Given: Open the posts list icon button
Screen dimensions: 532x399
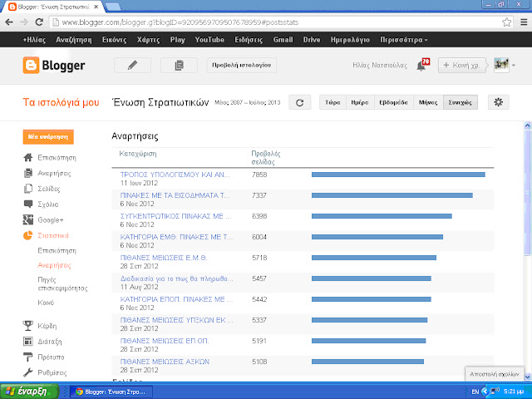Looking at the screenshot, I should (x=179, y=65).
